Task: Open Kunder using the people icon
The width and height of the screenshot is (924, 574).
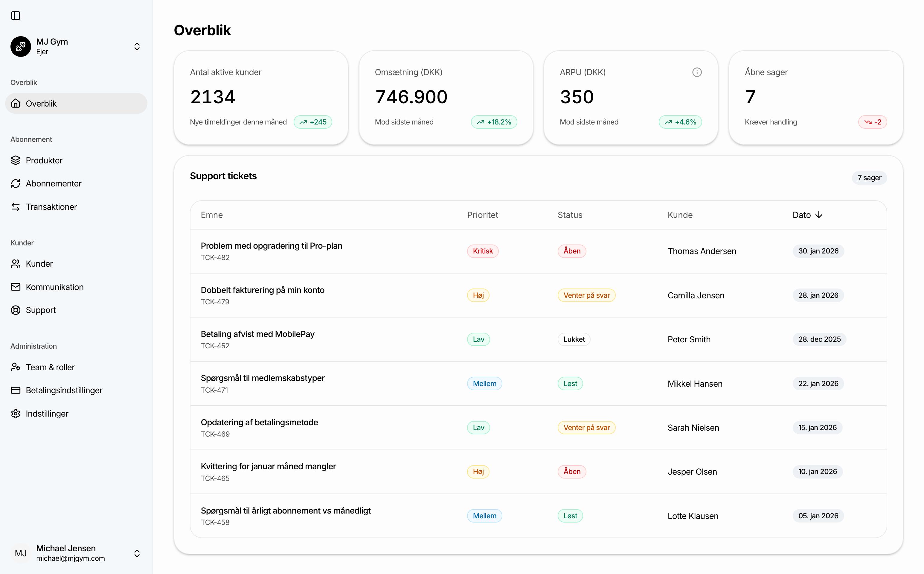Action: (x=16, y=263)
